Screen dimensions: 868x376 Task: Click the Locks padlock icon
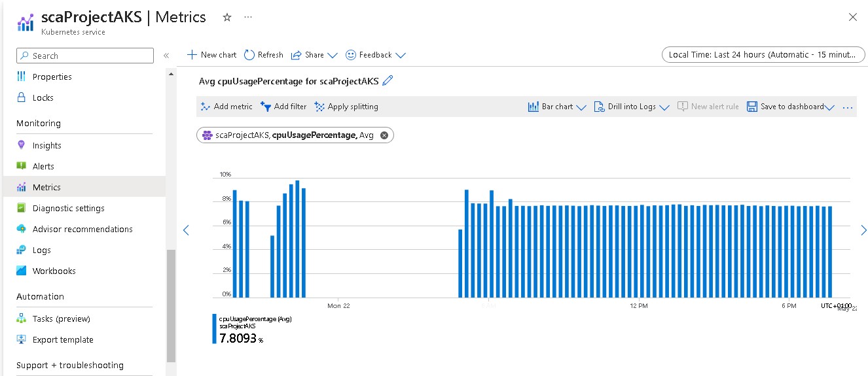pyautogui.click(x=21, y=97)
